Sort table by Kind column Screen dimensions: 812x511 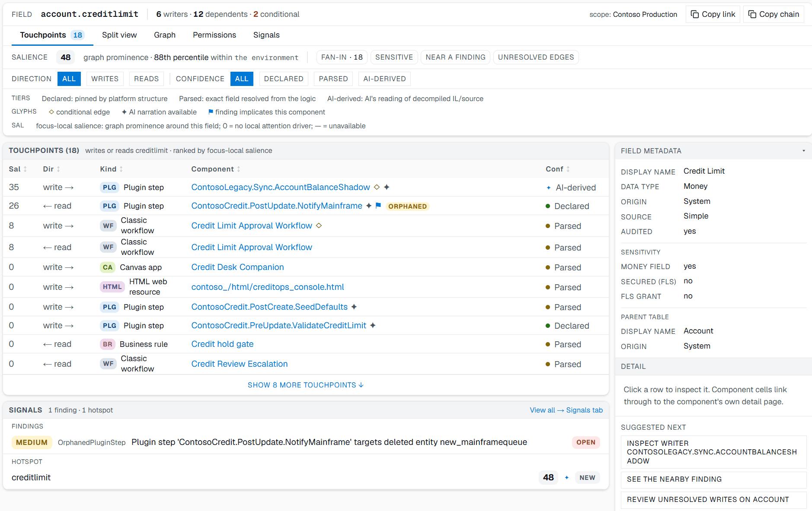pyautogui.click(x=112, y=169)
